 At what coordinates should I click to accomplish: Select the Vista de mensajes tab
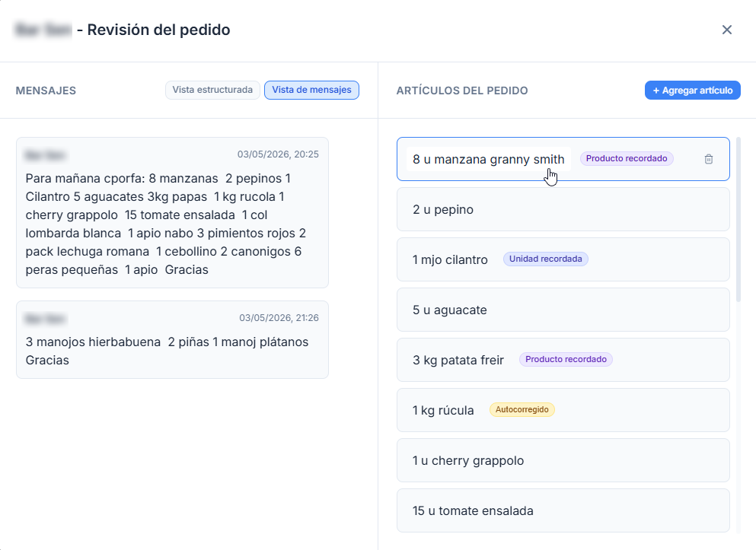[311, 90]
